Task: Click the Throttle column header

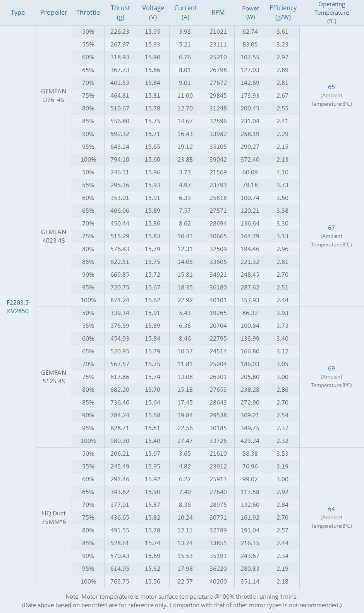Action: (88, 12)
